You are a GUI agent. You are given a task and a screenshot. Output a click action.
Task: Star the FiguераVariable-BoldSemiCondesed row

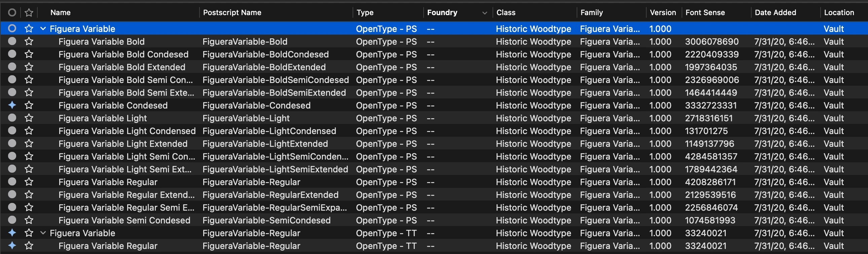click(x=29, y=80)
